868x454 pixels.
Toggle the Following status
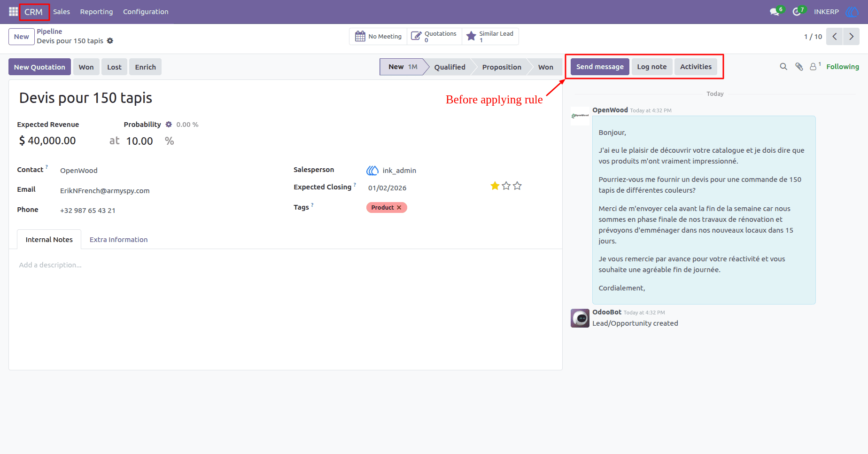843,67
